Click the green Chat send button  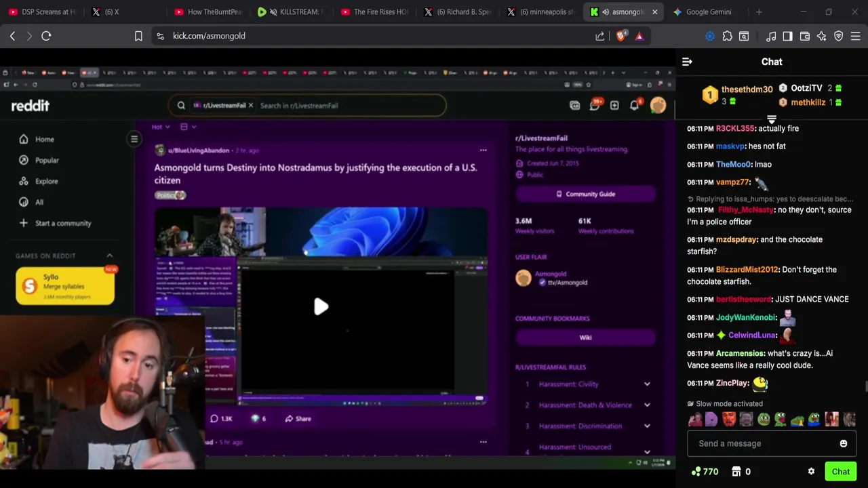(x=841, y=472)
